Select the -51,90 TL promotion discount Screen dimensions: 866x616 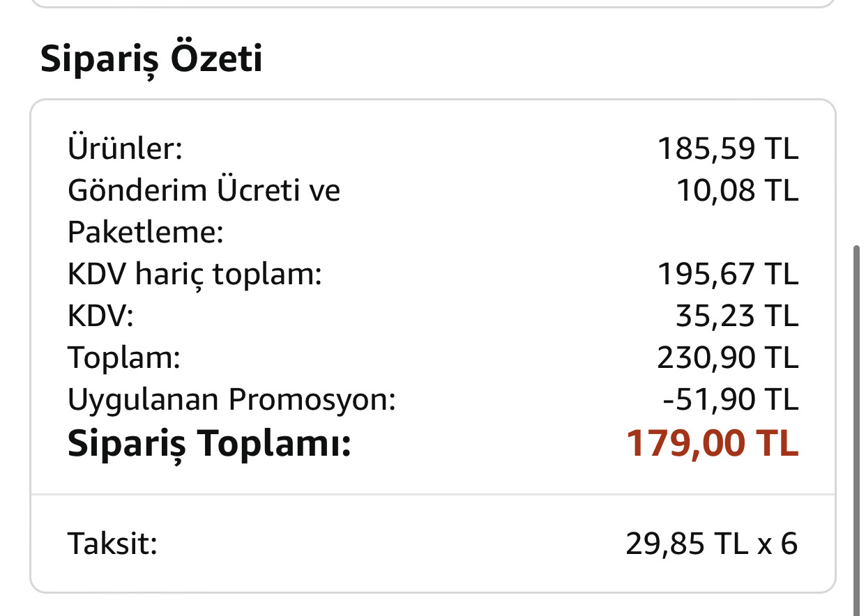729,400
